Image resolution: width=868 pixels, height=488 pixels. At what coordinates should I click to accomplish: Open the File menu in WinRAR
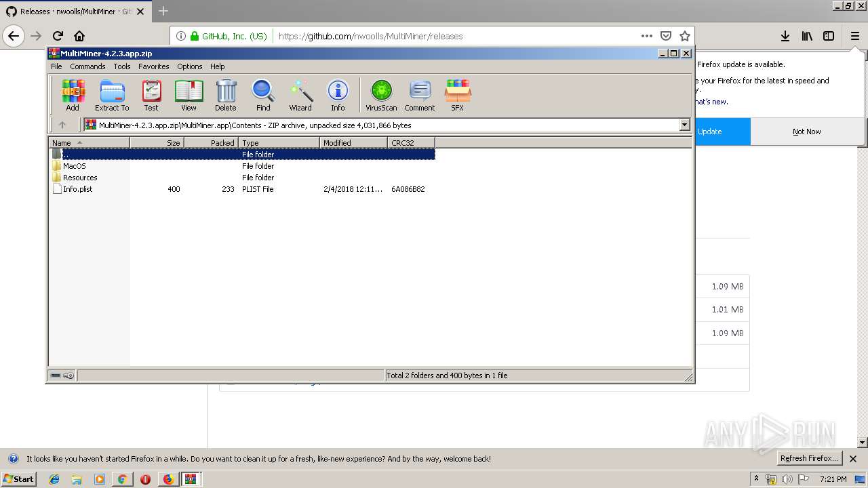[56, 66]
